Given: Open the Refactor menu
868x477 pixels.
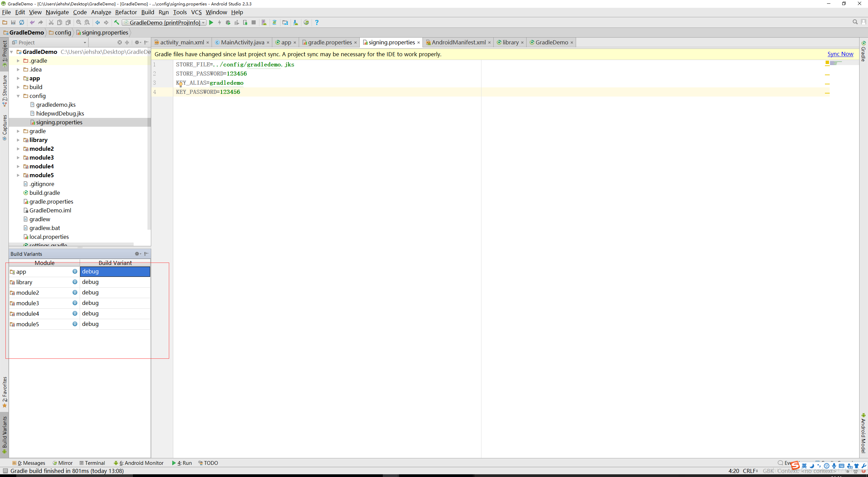Looking at the screenshot, I should (x=126, y=12).
